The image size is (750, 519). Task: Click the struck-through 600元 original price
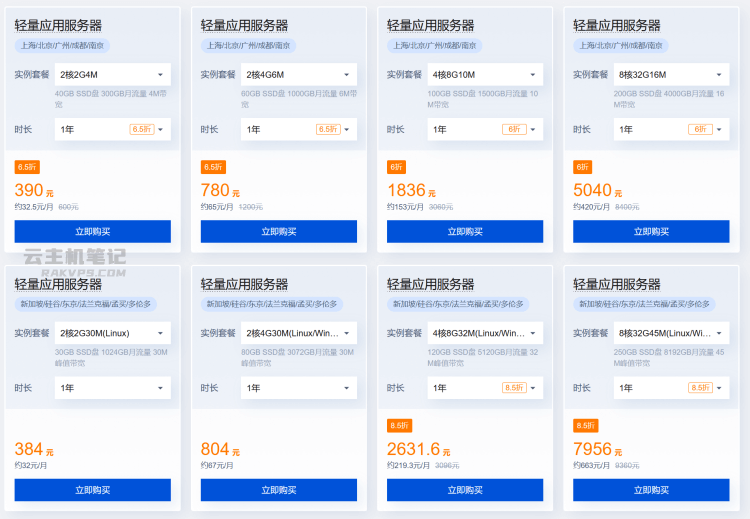click(68, 207)
